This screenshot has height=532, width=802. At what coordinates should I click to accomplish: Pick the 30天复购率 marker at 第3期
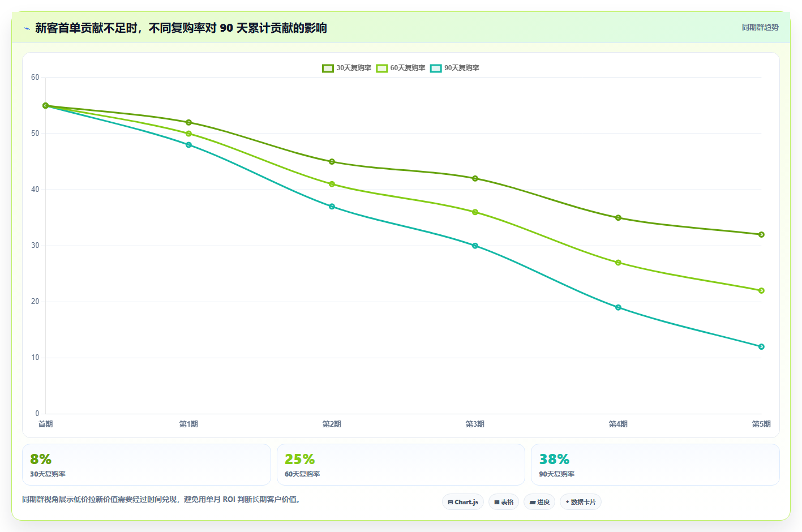click(x=475, y=178)
